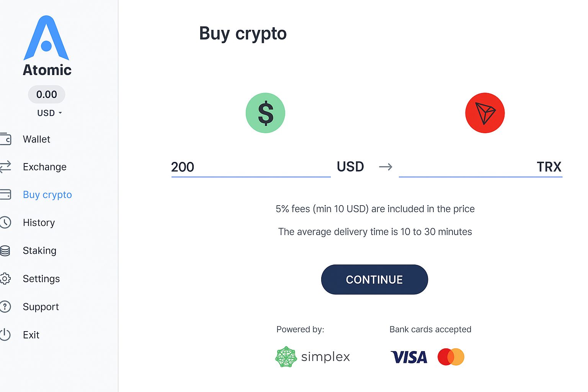
Task: Open Settings via the gear icon
Action: [5, 279]
